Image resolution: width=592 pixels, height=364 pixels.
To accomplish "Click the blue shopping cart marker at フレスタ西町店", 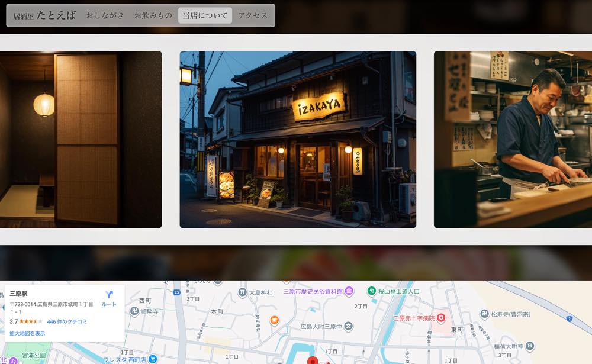I will (153, 357).
